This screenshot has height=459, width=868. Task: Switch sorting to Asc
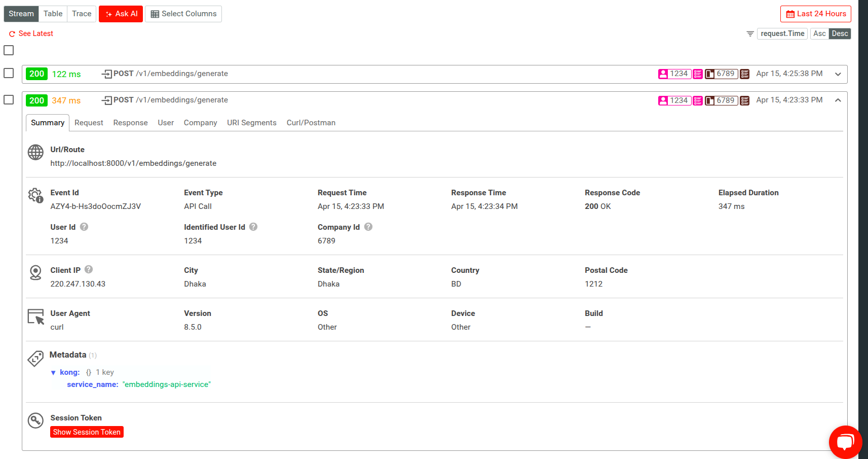[819, 33]
